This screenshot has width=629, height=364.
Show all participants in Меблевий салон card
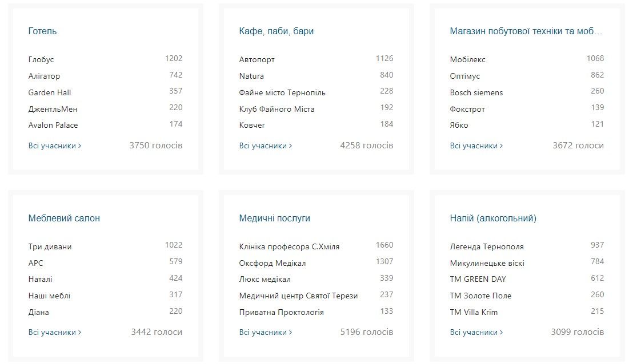(54, 332)
